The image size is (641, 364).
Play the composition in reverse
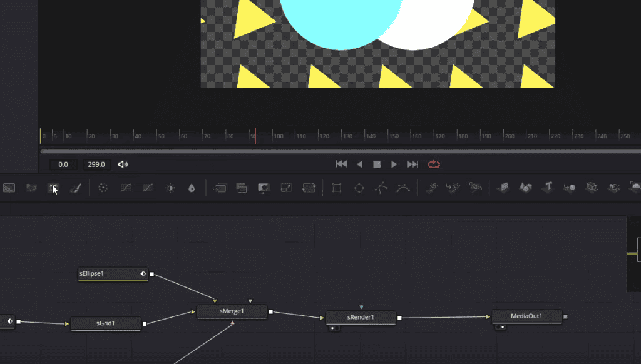[x=360, y=164]
